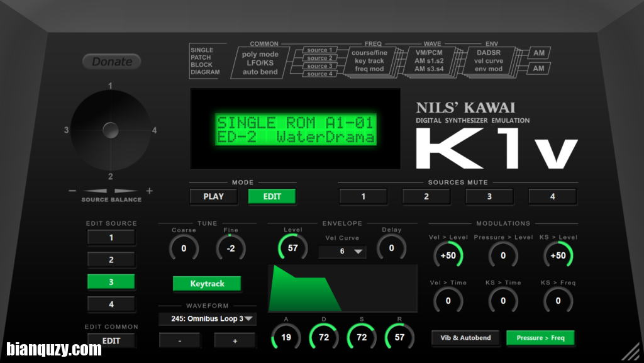
Task: Click the Fine tune knob
Action: [231, 248]
